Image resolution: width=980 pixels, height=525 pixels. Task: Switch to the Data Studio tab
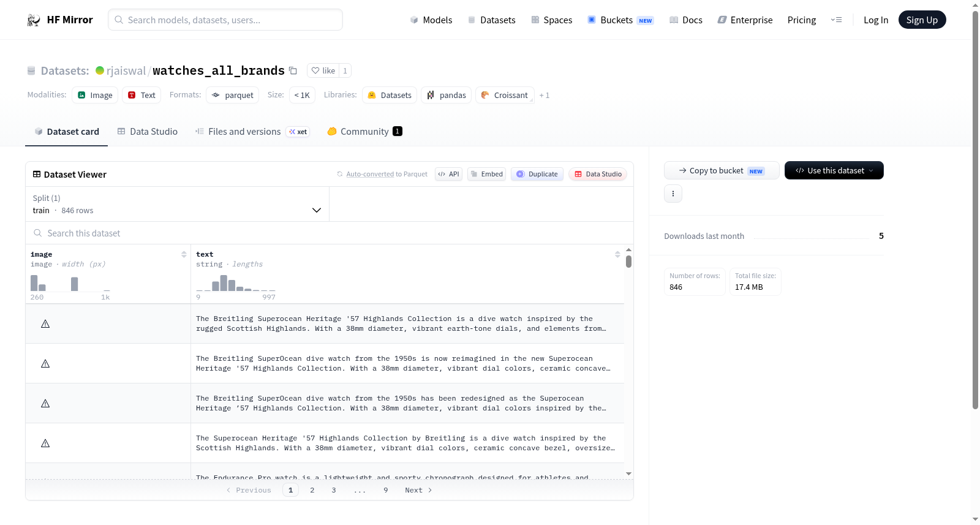tap(148, 132)
